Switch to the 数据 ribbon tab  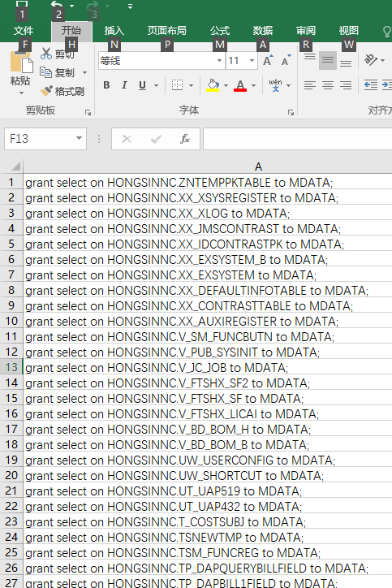coord(263,30)
